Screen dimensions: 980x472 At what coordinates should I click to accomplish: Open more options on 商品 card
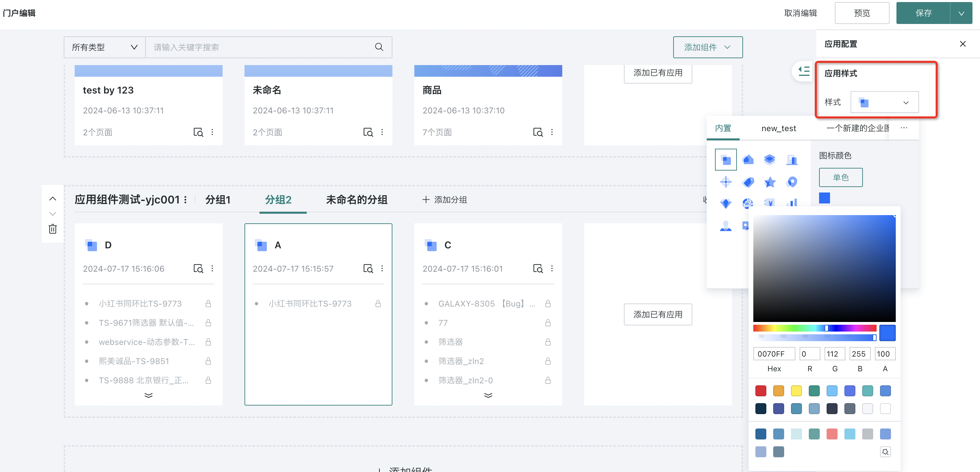click(552, 132)
